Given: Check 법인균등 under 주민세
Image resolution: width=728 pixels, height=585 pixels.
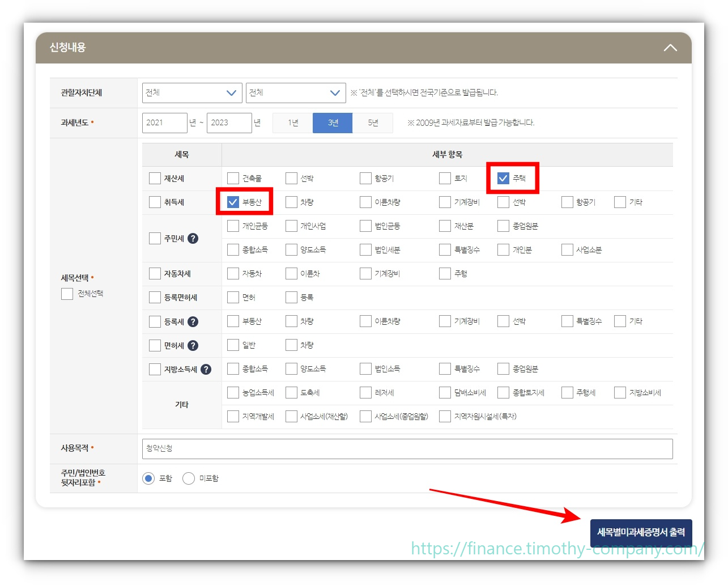Looking at the screenshot, I should coord(365,226).
